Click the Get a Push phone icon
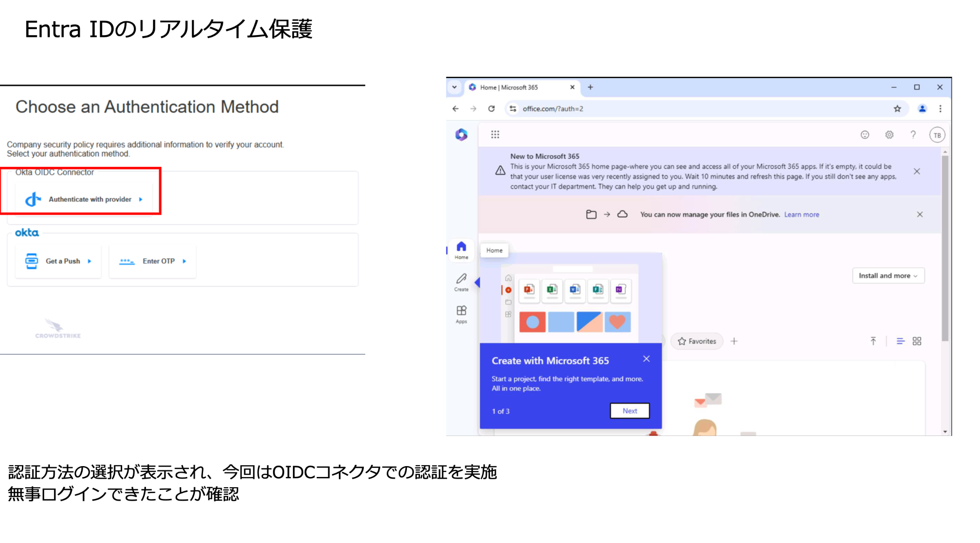Viewport: 980px width, 543px height. 31,261
